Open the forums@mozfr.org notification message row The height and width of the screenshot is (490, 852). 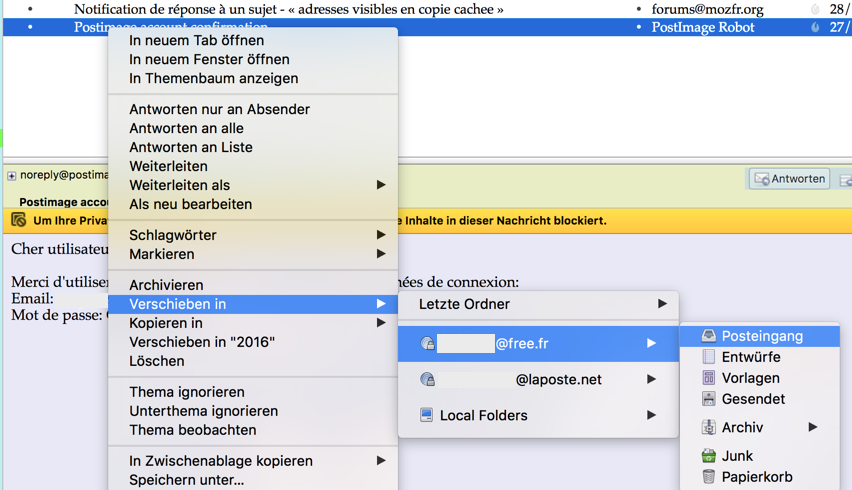pyautogui.click(x=288, y=10)
